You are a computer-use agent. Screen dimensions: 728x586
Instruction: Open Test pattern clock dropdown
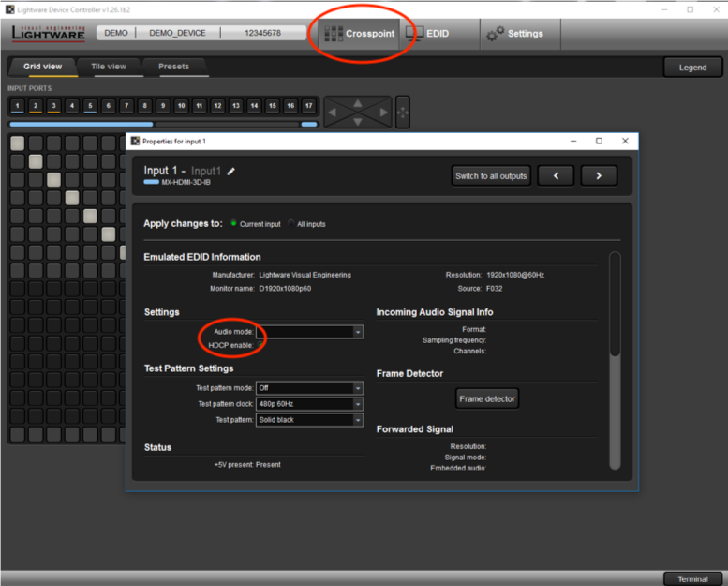click(x=310, y=404)
